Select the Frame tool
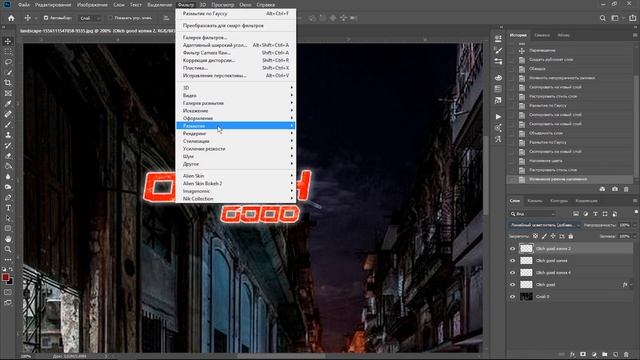 point(8,93)
